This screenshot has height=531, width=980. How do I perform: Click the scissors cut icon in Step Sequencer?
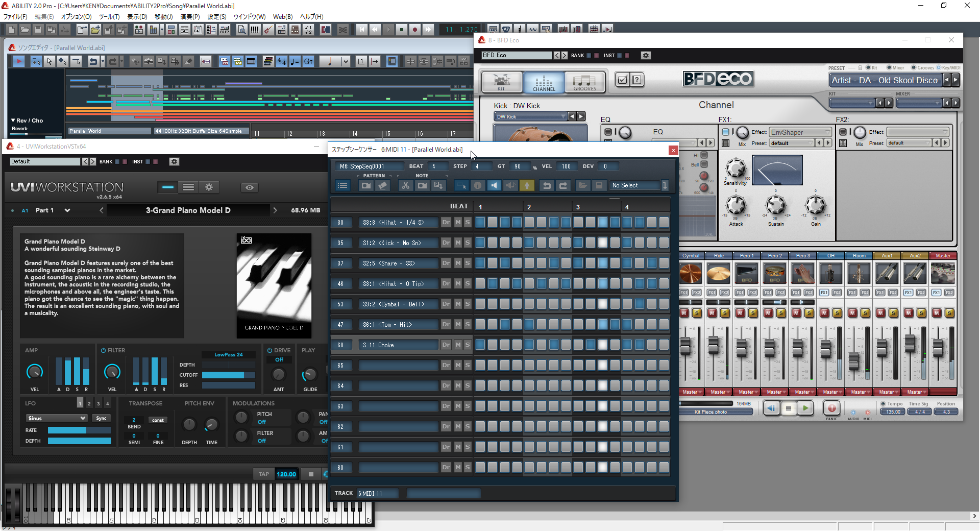click(x=405, y=185)
